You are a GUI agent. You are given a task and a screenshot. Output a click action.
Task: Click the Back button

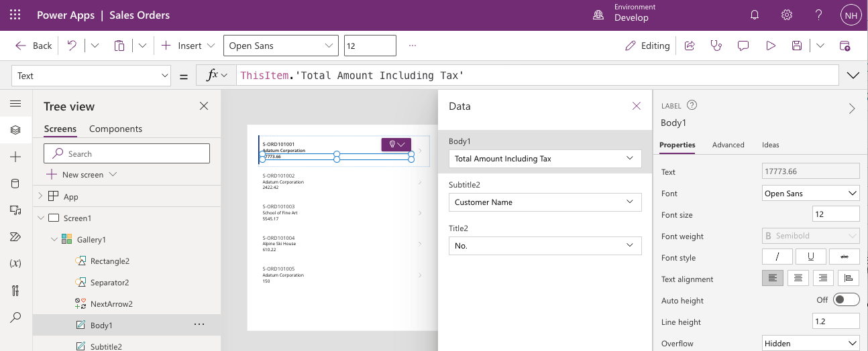tap(34, 46)
